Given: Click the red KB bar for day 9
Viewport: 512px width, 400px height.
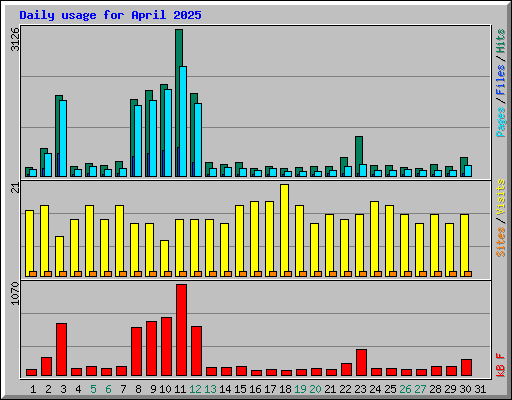Looking at the screenshot, I should (151, 349).
